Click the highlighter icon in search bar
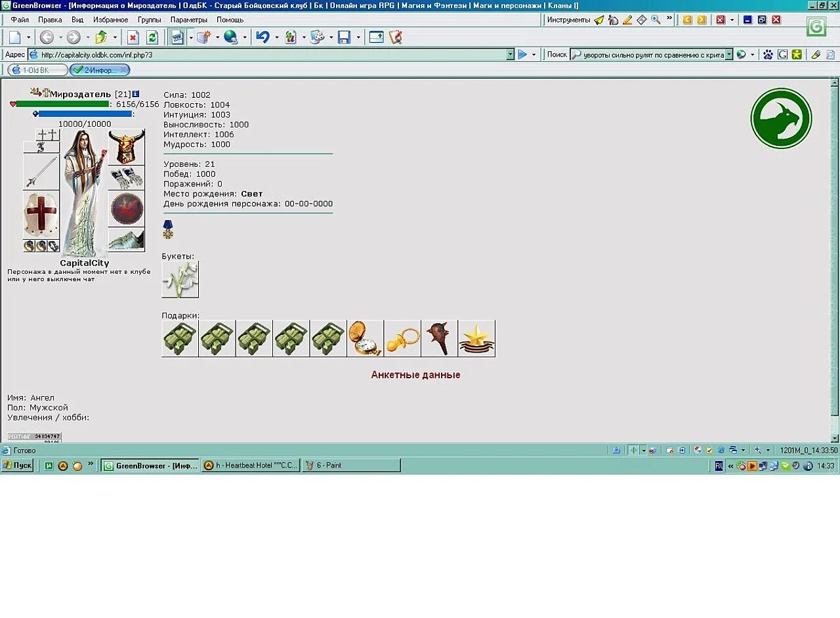Viewport: 840px width, 618px height. (816, 55)
